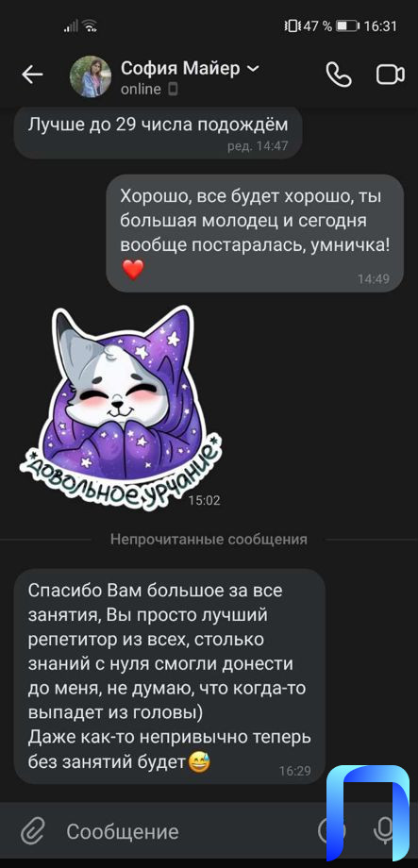
Task: Tap the back arrow to leave chat
Action: [32, 75]
